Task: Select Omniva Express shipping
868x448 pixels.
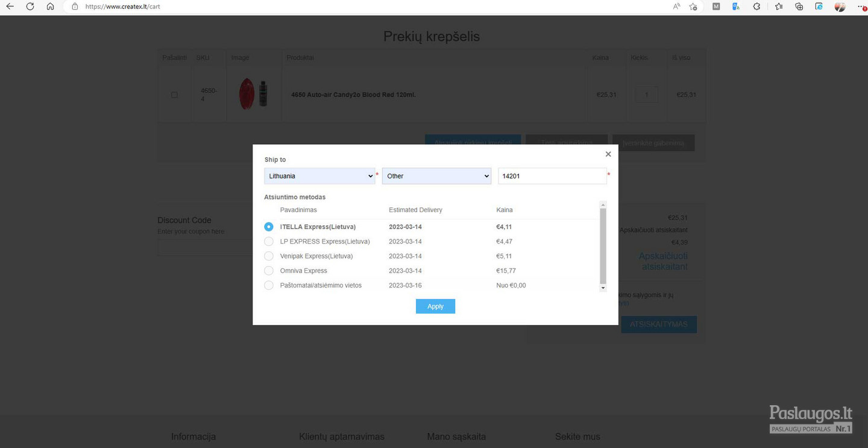Action: pos(269,271)
